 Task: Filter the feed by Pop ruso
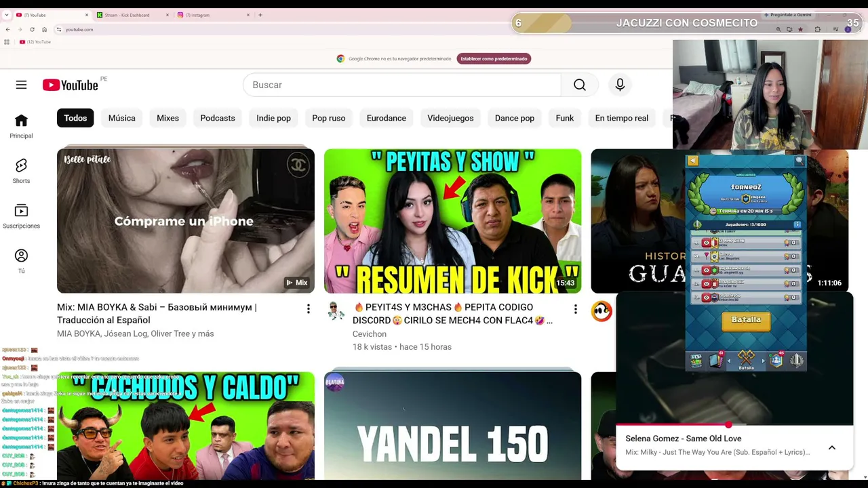(x=329, y=118)
